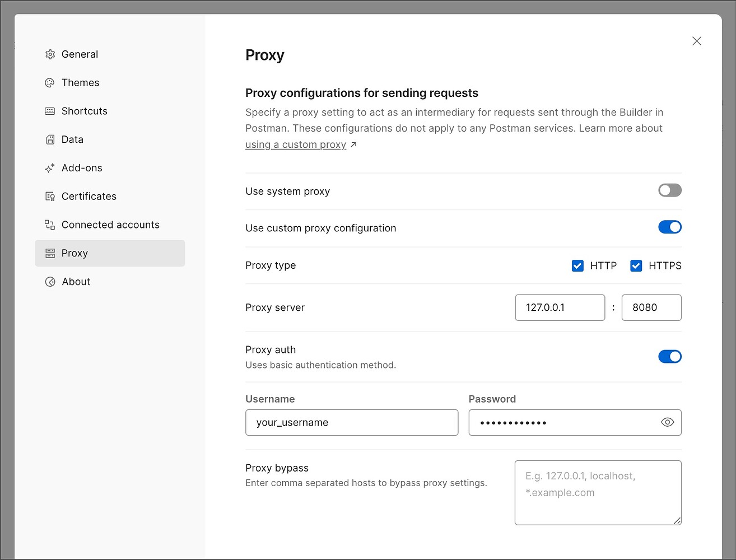
Task: Select the Shortcuts keyboard icon
Action: coord(50,111)
